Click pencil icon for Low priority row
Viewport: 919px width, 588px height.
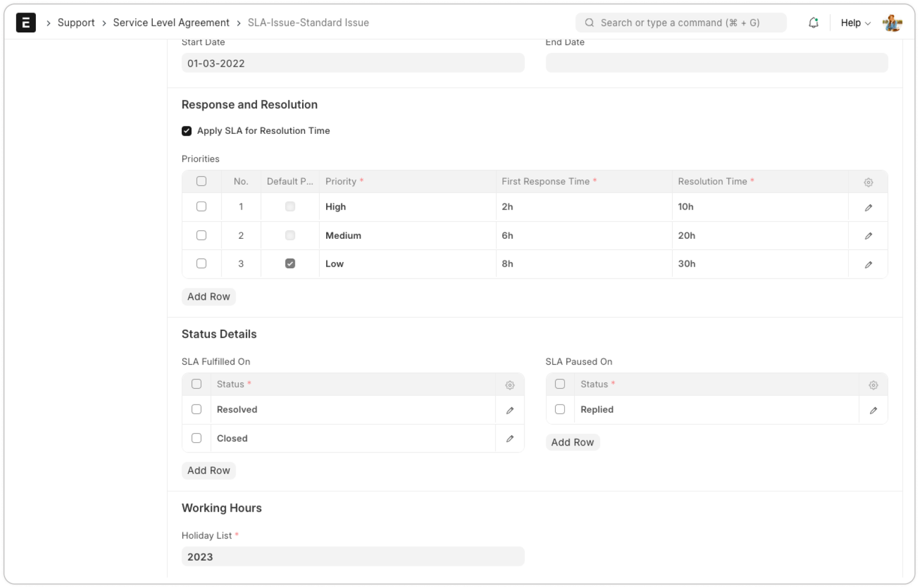click(x=868, y=264)
